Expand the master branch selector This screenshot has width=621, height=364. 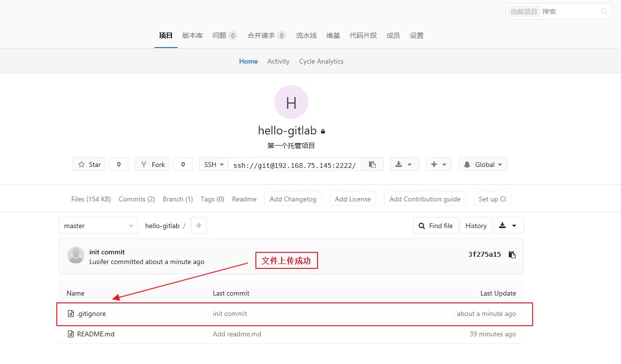pyautogui.click(x=99, y=226)
